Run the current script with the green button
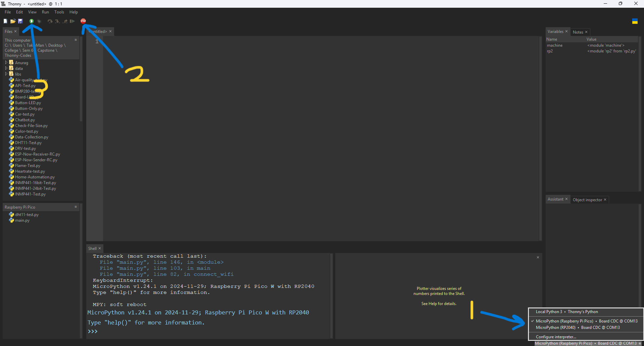Image resolution: width=644 pixels, height=346 pixels. (31, 21)
